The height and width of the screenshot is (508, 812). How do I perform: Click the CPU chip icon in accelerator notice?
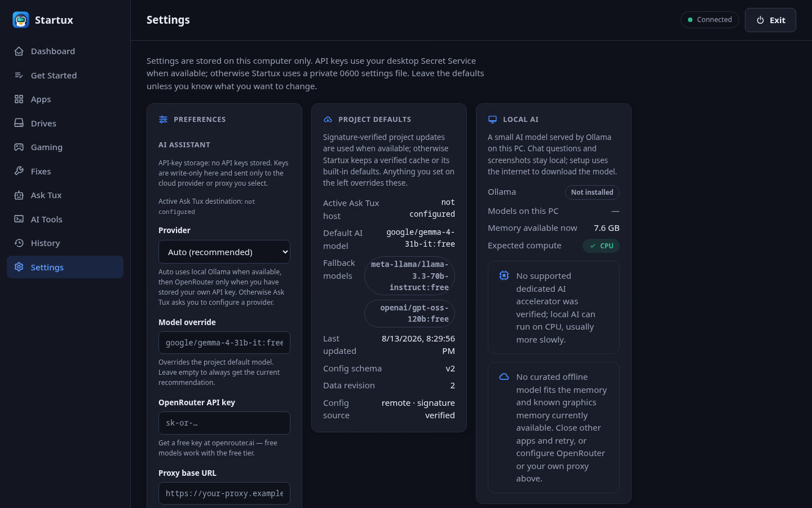click(504, 275)
